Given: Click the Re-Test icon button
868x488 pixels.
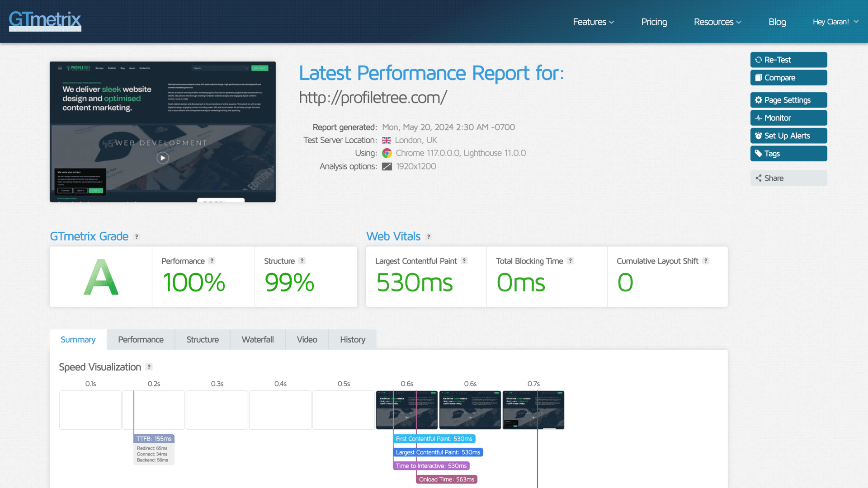Looking at the screenshot, I should click(x=788, y=60).
